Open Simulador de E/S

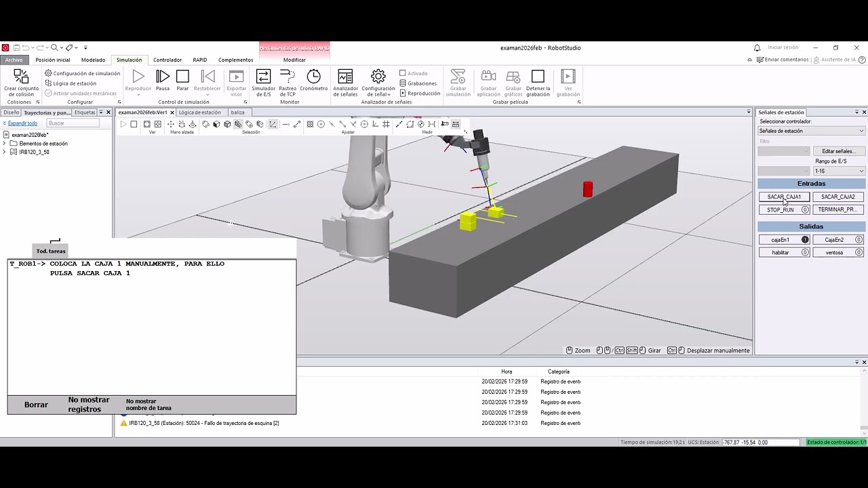click(264, 82)
